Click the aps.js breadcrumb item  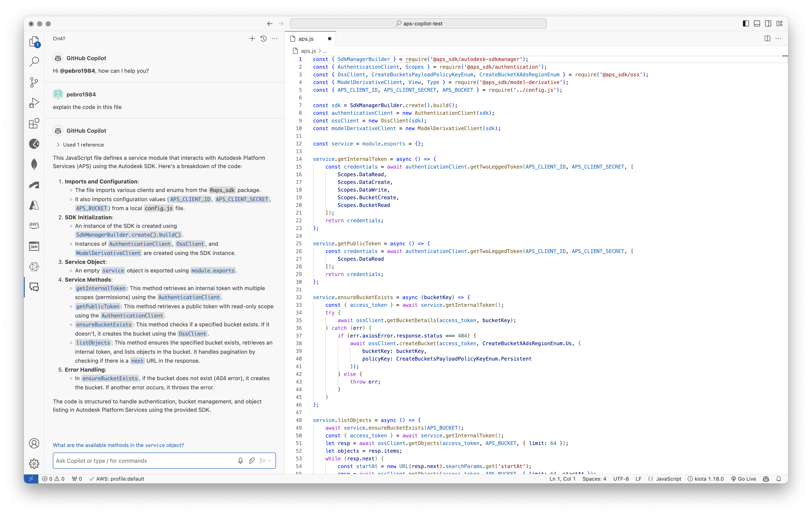coord(308,51)
